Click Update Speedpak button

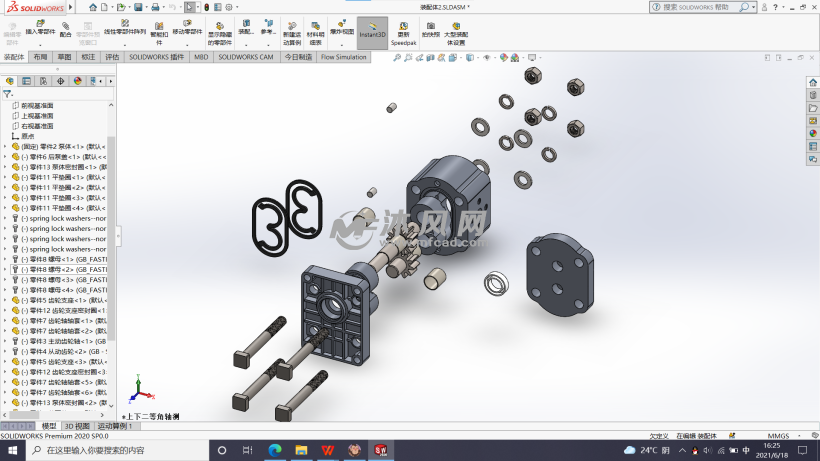click(403, 29)
